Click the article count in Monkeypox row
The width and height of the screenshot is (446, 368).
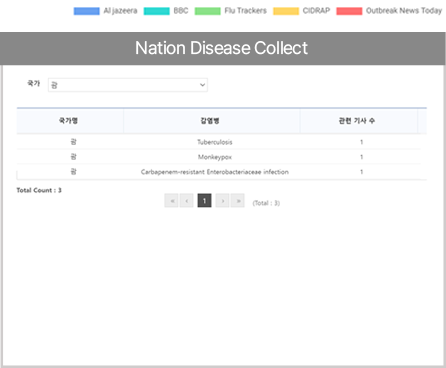click(361, 157)
